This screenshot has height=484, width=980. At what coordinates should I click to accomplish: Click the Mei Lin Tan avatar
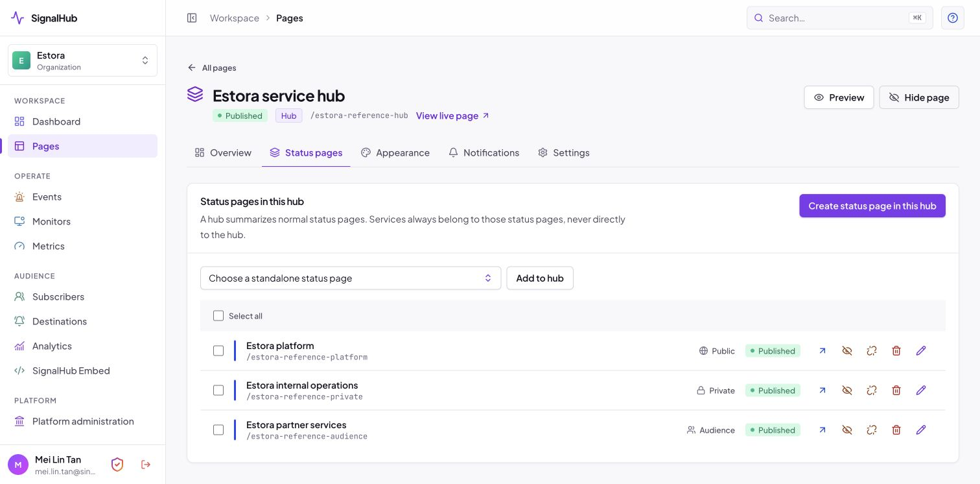click(18, 465)
